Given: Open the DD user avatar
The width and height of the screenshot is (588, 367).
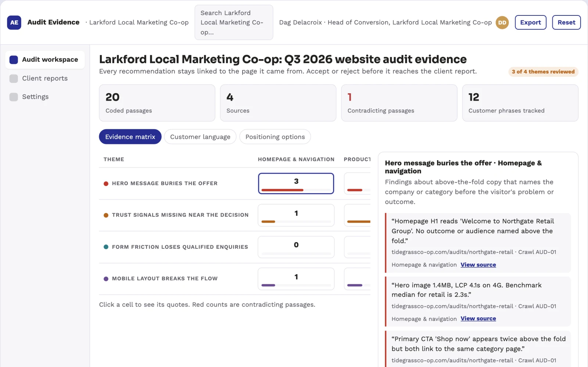Looking at the screenshot, I should 502,22.
